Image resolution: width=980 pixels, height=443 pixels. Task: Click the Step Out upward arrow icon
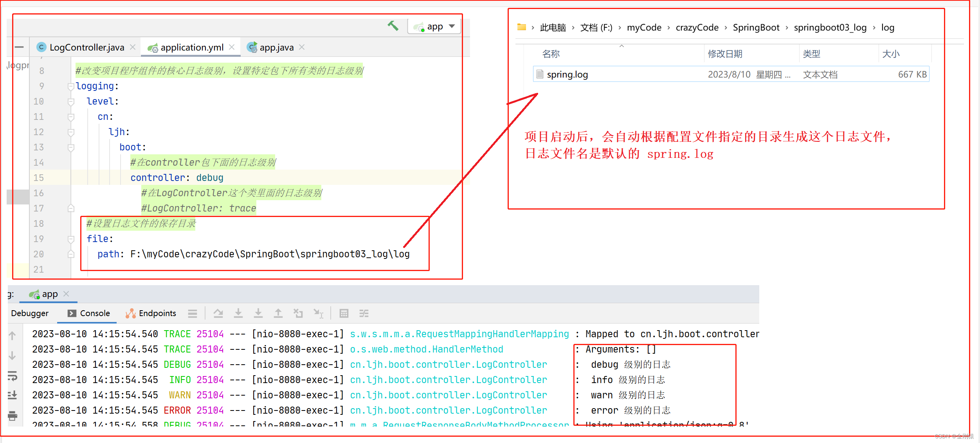(x=278, y=313)
